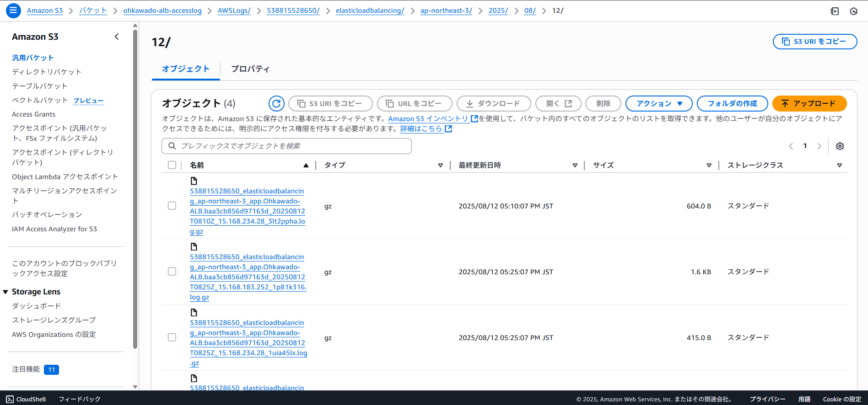
Task: Click the フォルダの作成 button
Action: (x=732, y=103)
